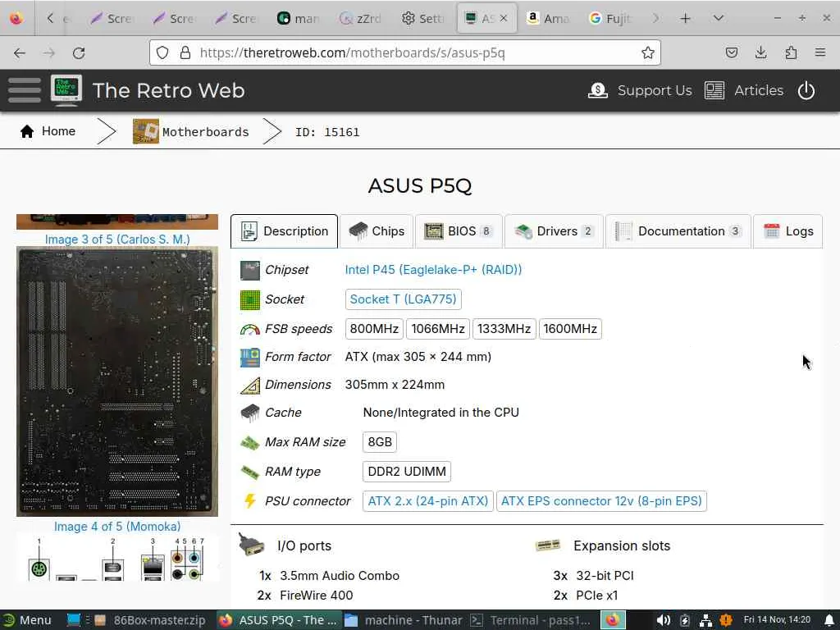The image size is (840, 630).
Task: Click Image 4 of 5 (Momoka) link
Action: [117, 526]
